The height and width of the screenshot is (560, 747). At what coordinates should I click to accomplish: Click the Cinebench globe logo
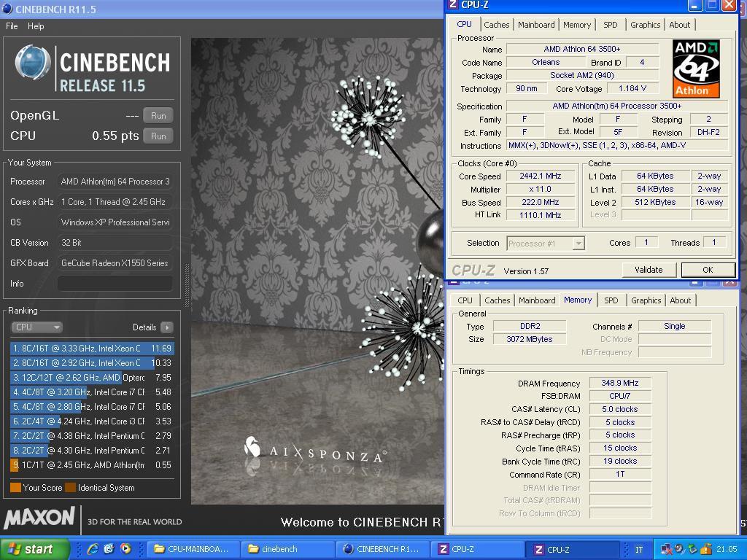click(x=33, y=63)
